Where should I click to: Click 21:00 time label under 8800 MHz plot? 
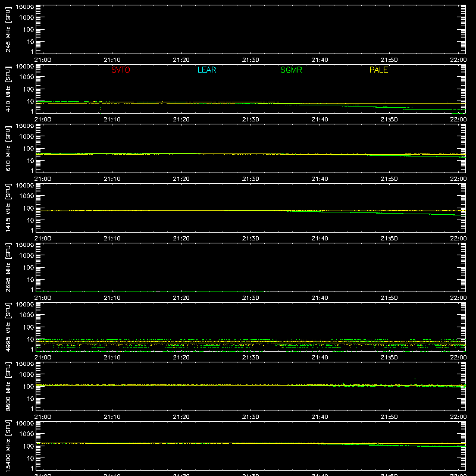(x=43, y=417)
